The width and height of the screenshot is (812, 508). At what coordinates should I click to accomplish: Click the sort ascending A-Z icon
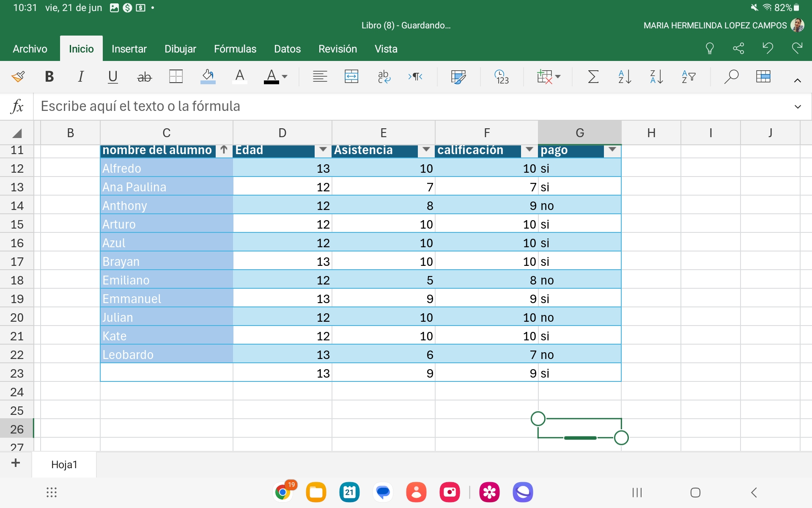[x=625, y=77]
